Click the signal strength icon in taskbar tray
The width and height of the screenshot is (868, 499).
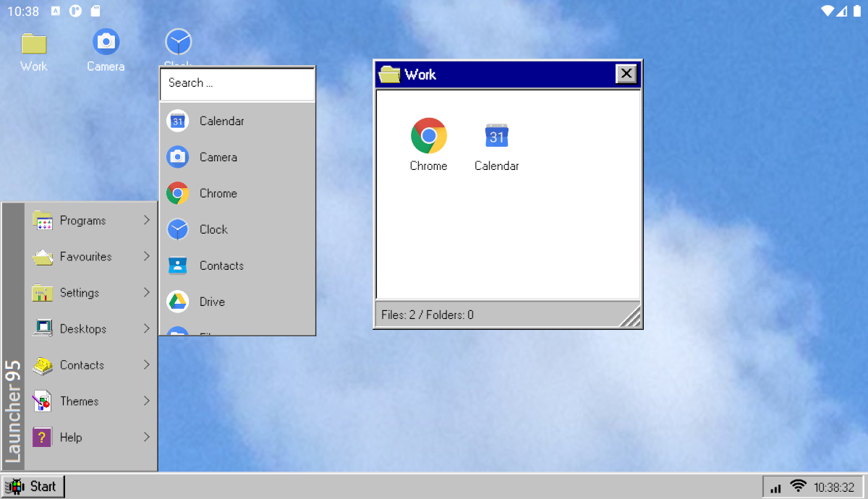coord(776,488)
